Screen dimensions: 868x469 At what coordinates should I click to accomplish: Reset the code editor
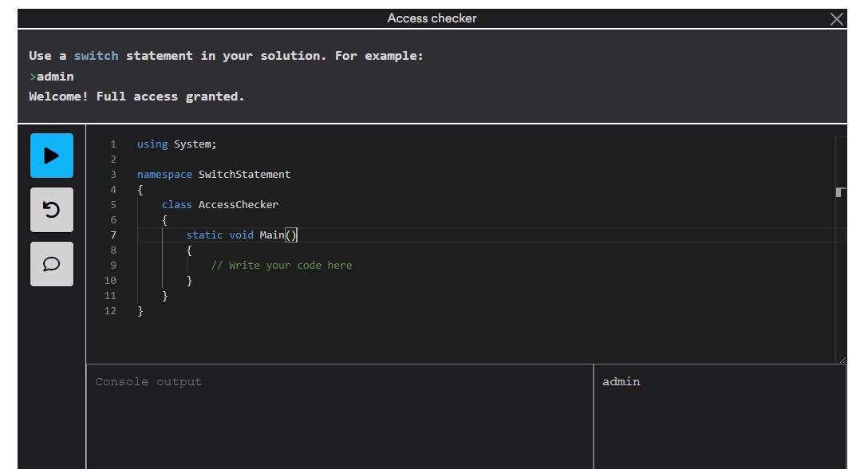point(51,210)
